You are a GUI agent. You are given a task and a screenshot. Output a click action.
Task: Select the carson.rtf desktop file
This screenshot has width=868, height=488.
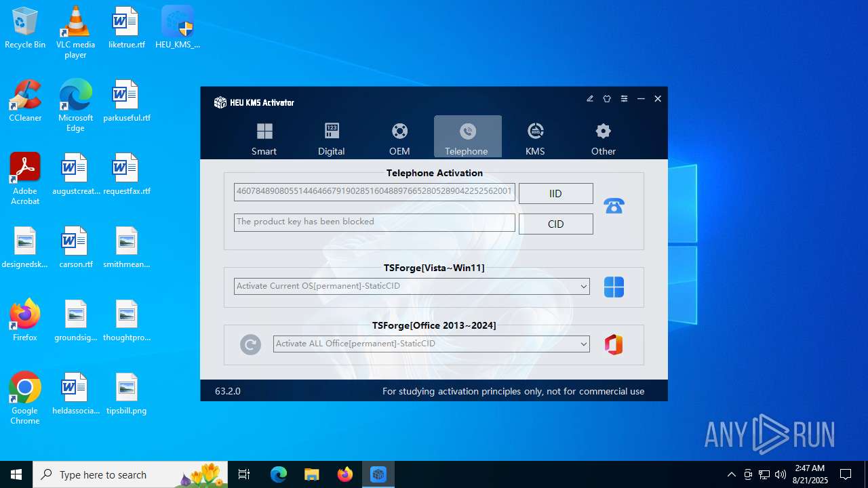[x=75, y=247]
